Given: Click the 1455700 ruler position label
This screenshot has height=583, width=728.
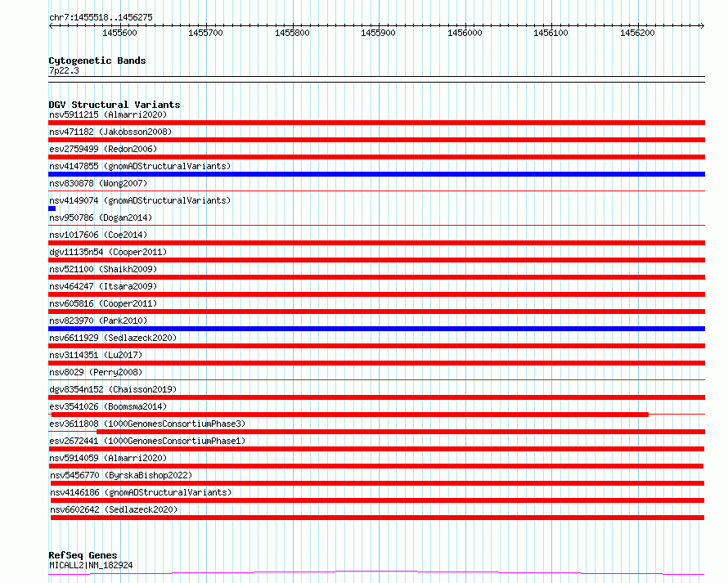Looking at the screenshot, I should [x=205, y=33].
